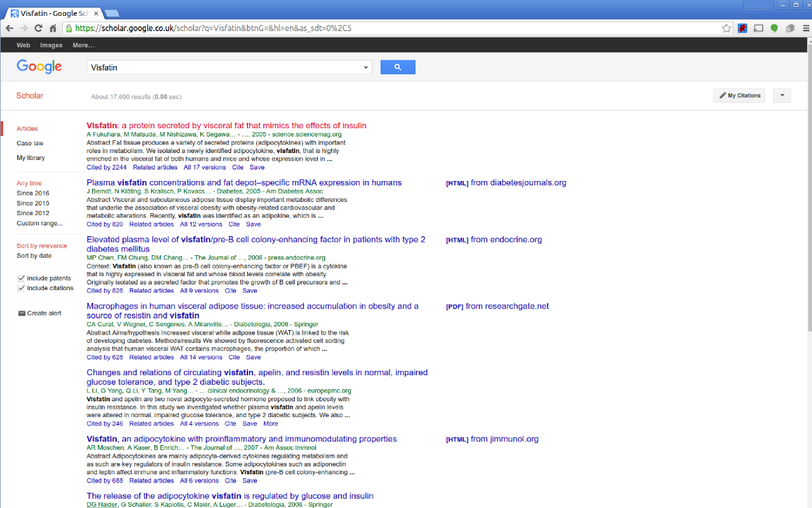Open All 6 versions link
Screen dimensions: 812x508
199,481
